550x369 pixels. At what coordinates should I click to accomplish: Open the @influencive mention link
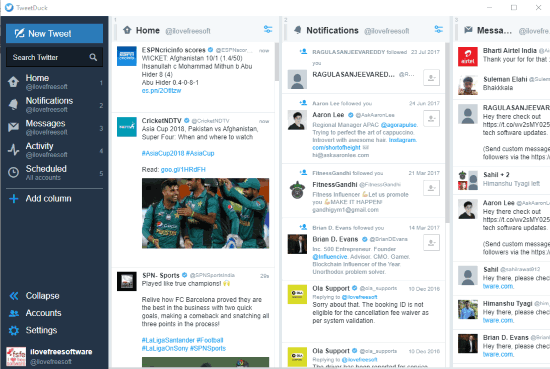[330, 257]
